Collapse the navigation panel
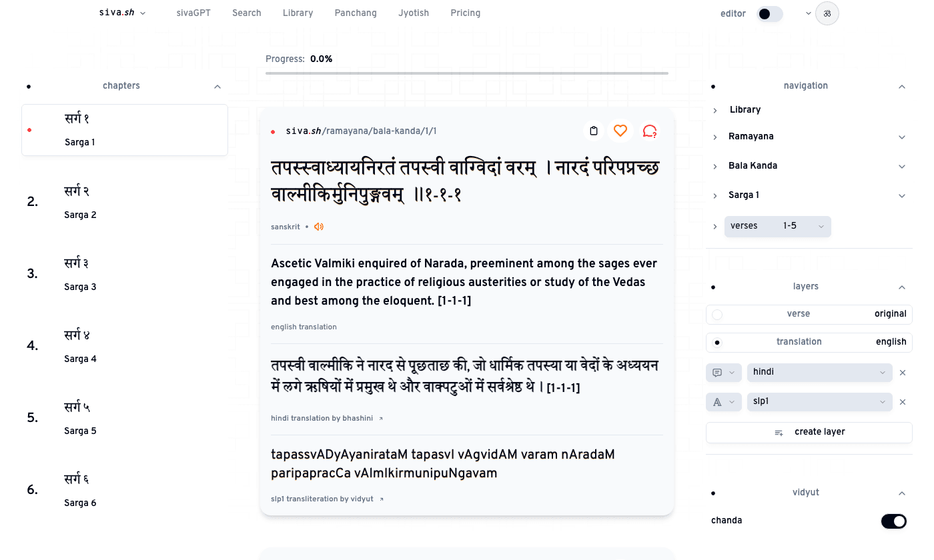The image size is (934, 560). (902, 87)
